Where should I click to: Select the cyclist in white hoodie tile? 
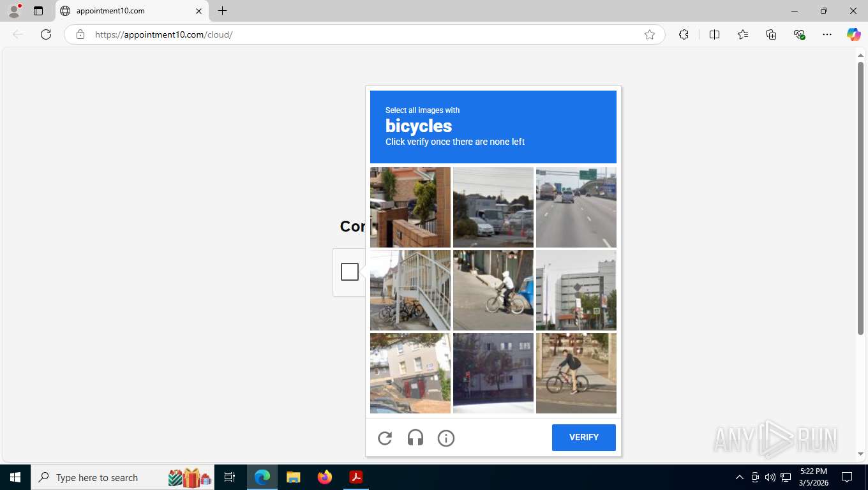point(493,290)
